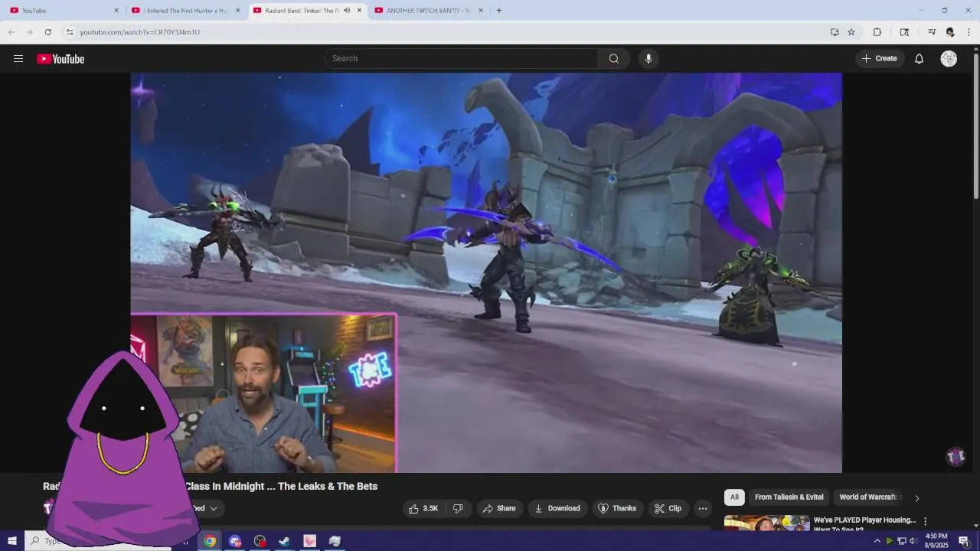980x551 pixels.
Task: Bookmark this page with the star
Action: point(851,32)
